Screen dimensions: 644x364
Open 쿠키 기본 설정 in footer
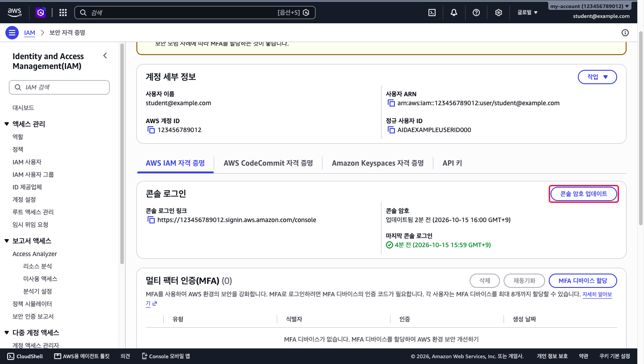[614, 356]
